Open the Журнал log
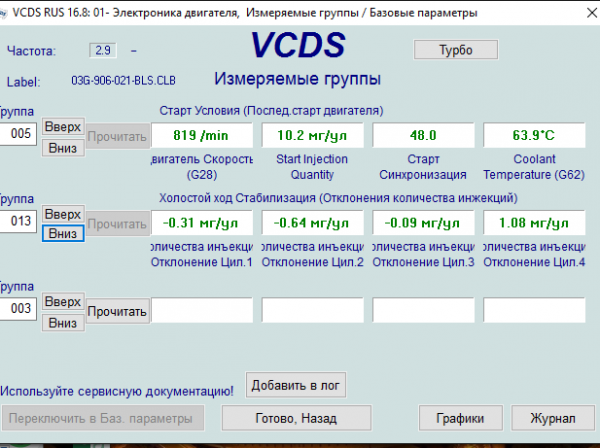 click(x=552, y=417)
